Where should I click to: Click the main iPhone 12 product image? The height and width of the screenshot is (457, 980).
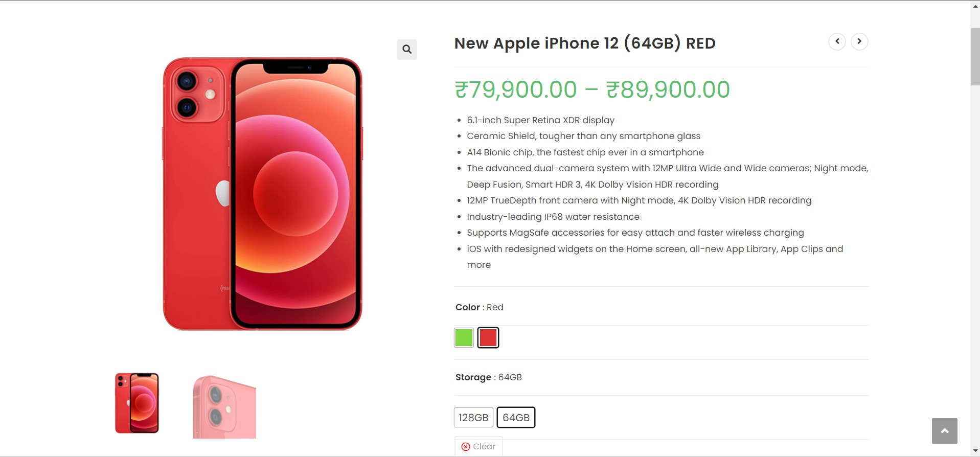(262, 194)
